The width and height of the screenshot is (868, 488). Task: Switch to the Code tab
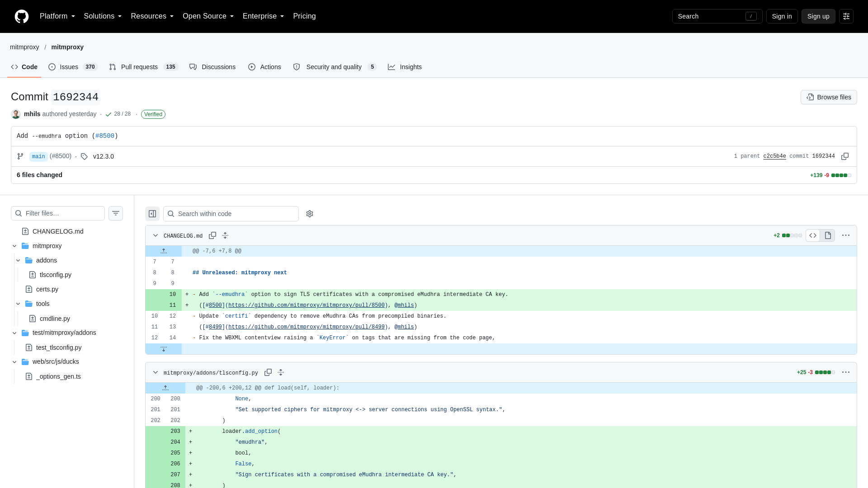tap(24, 67)
